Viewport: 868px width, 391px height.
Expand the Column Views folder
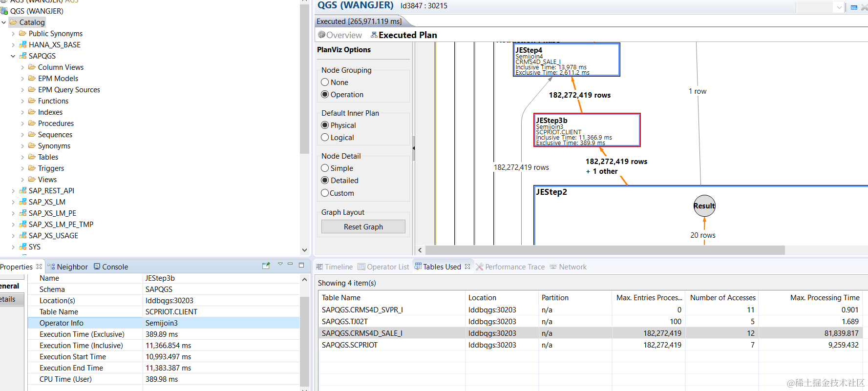[x=22, y=67]
